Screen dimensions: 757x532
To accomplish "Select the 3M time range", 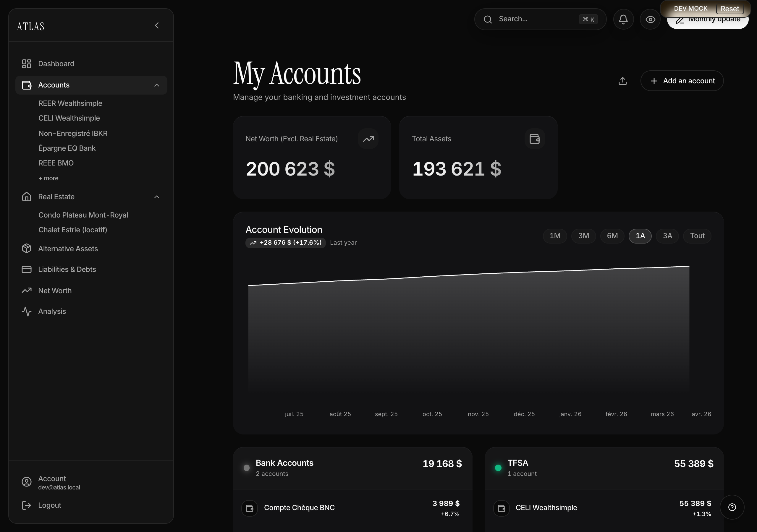I will pyautogui.click(x=584, y=236).
